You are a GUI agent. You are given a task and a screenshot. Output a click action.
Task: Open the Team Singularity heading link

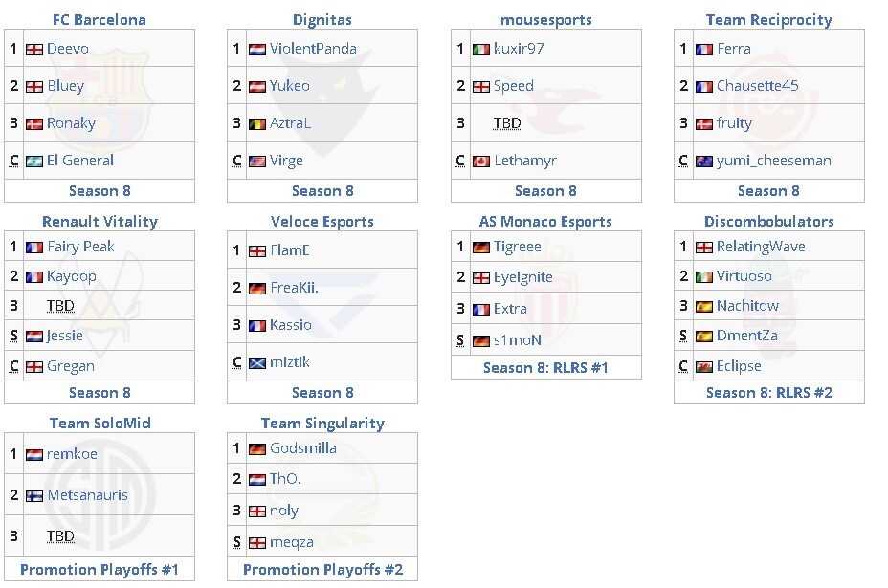point(322,424)
